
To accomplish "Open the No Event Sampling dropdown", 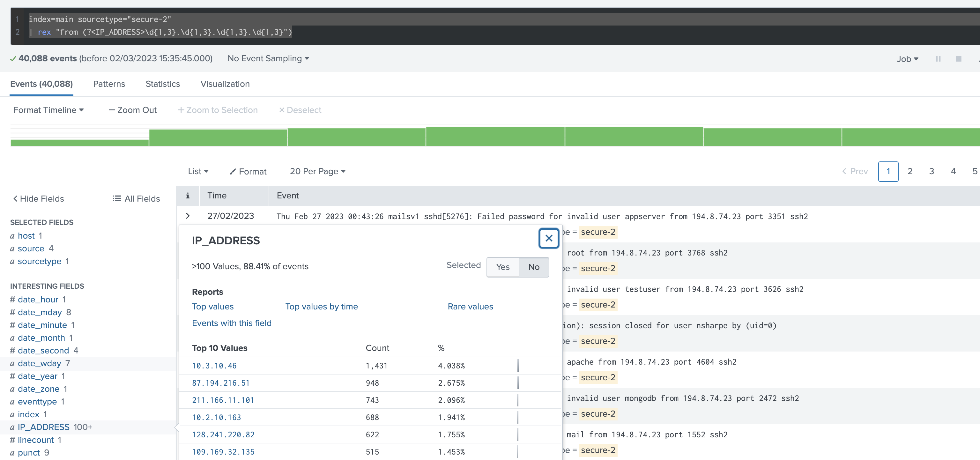I will [268, 58].
